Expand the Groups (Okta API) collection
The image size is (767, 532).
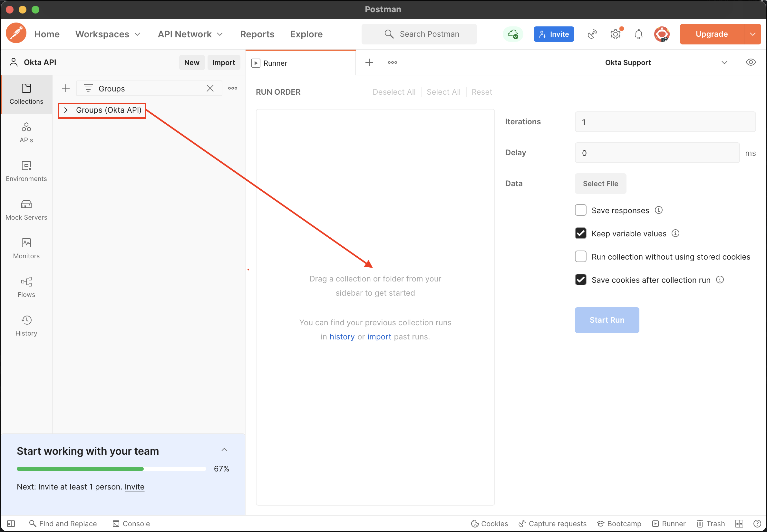66,110
